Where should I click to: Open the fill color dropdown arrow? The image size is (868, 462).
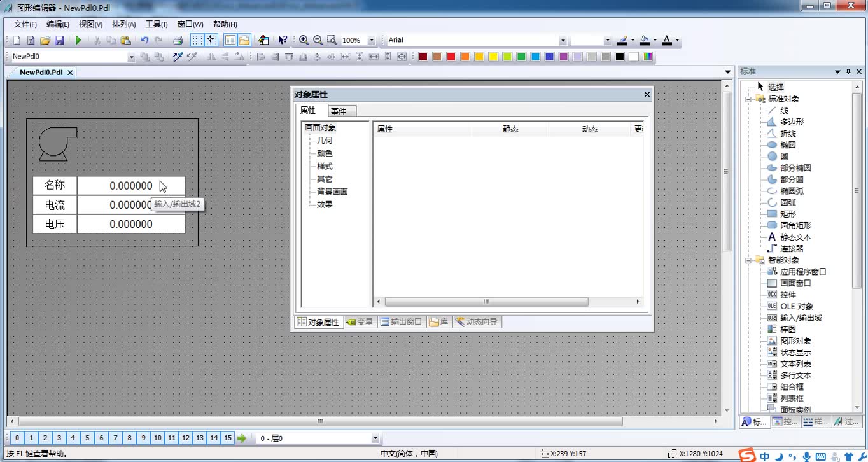coord(655,40)
